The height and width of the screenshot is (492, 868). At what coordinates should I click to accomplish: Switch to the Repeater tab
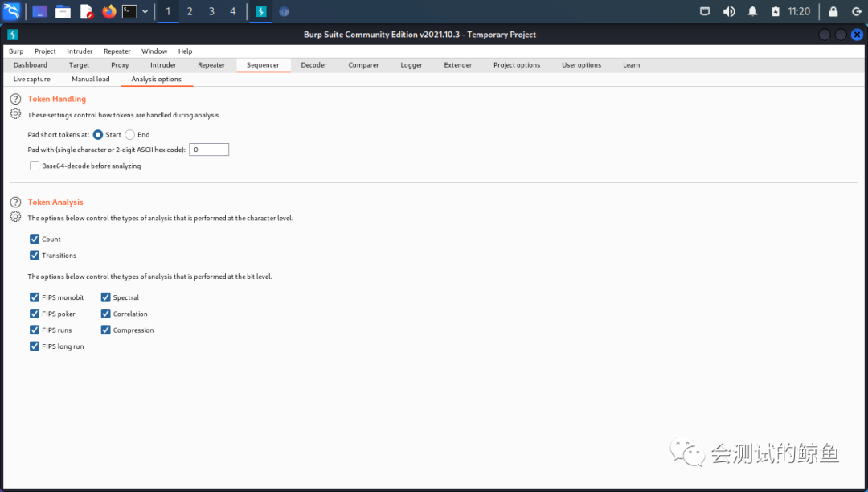pos(211,65)
